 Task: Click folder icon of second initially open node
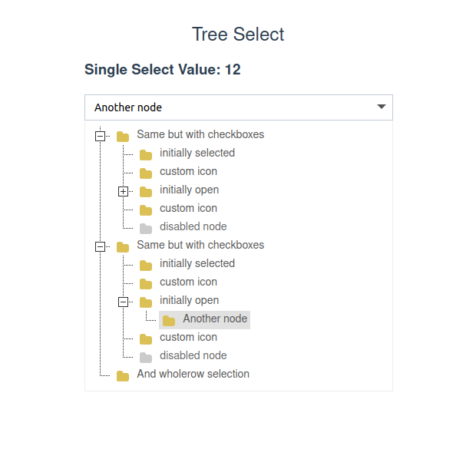(x=146, y=302)
